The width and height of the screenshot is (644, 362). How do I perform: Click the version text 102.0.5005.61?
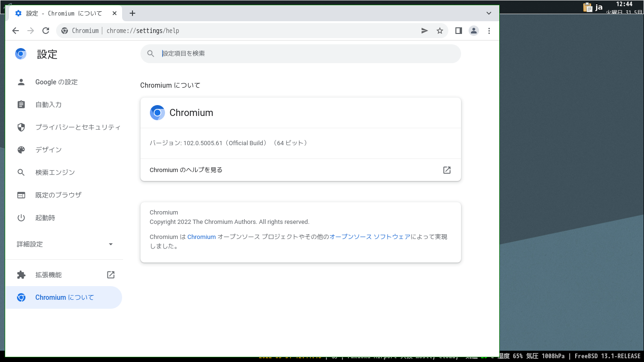tap(203, 143)
